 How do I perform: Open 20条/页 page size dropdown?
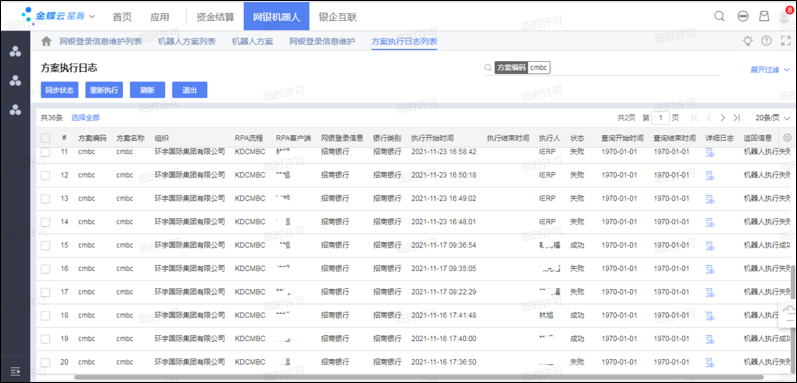coord(773,118)
